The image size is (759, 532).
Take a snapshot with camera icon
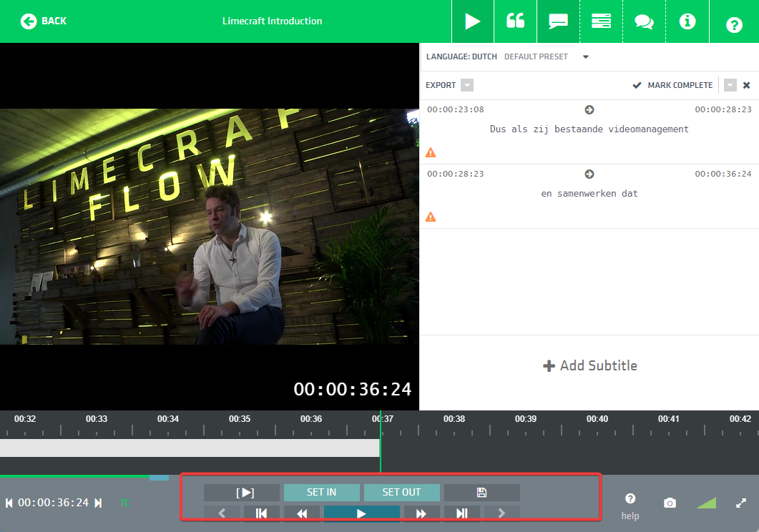[x=670, y=503]
